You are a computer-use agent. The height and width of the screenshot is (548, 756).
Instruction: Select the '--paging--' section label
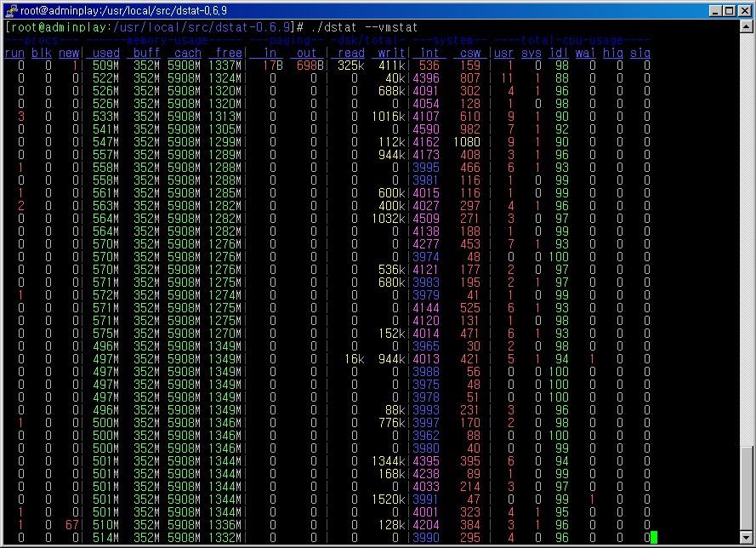click(x=285, y=40)
